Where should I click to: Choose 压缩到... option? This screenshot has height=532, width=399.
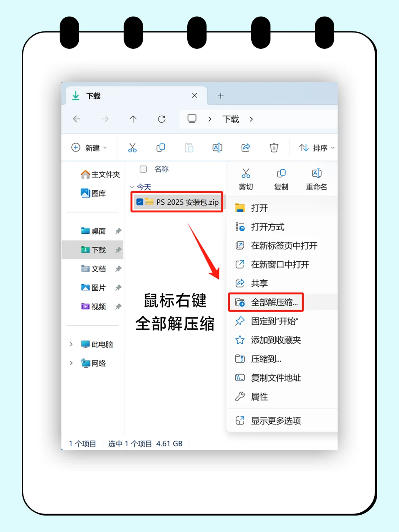pyautogui.click(x=282, y=359)
